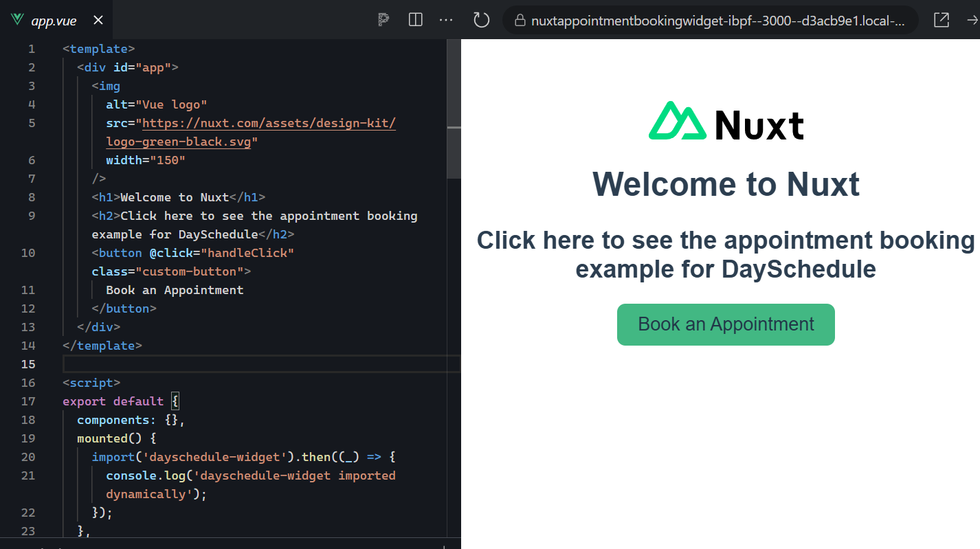Click the closing </div> tag on line 13
This screenshot has width=980, height=549.
click(x=99, y=327)
